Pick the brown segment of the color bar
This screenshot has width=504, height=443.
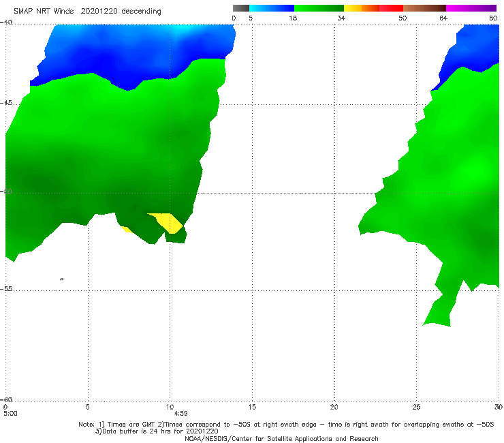(x=424, y=8)
